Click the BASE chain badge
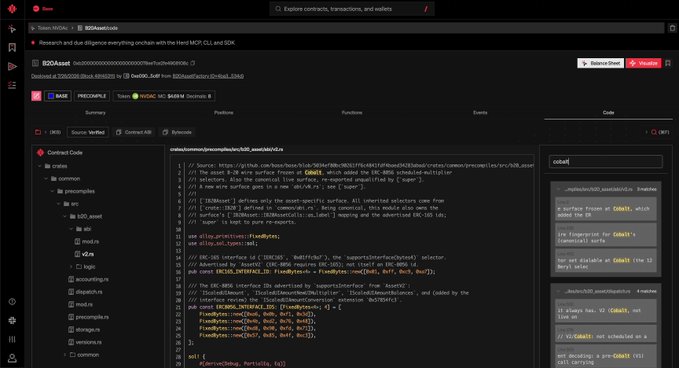The image size is (679, 368). click(58, 96)
